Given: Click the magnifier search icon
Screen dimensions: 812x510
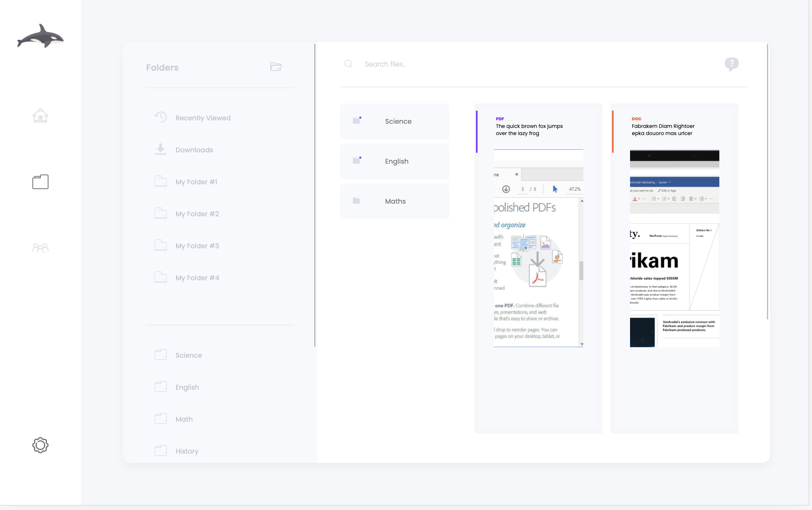Looking at the screenshot, I should coord(348,64).
